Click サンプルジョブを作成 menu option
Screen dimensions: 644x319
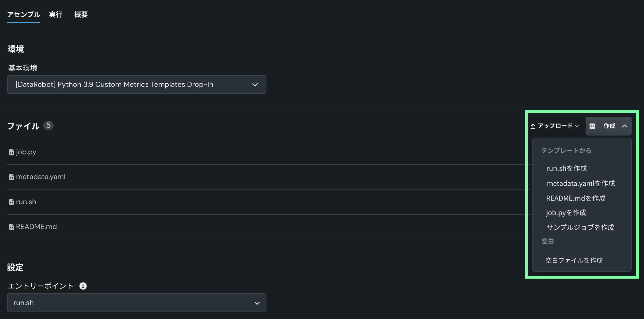click(x=580, y=228)
